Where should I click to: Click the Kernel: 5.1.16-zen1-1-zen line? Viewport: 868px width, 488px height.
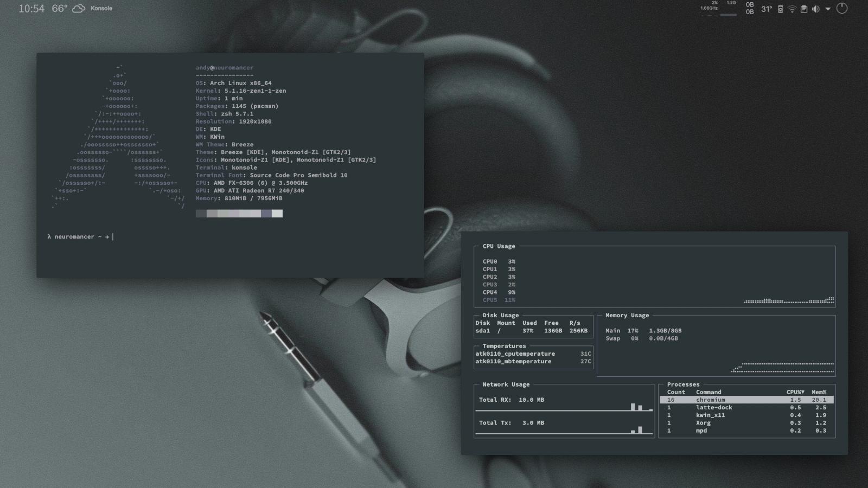pos(241,91)
